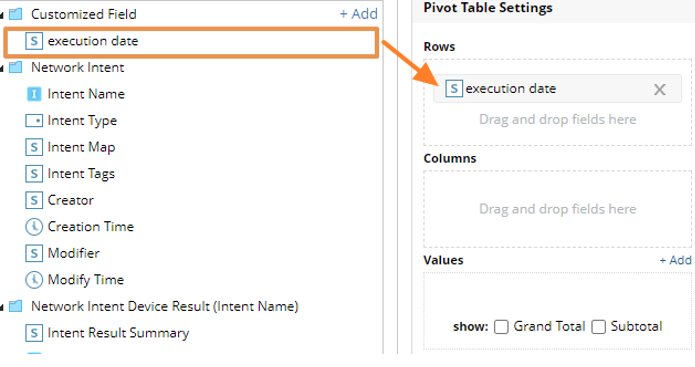The width and height of the screenshot is (695, 367).
Task: Click the Columns drop area
Action: click(558, 209)
